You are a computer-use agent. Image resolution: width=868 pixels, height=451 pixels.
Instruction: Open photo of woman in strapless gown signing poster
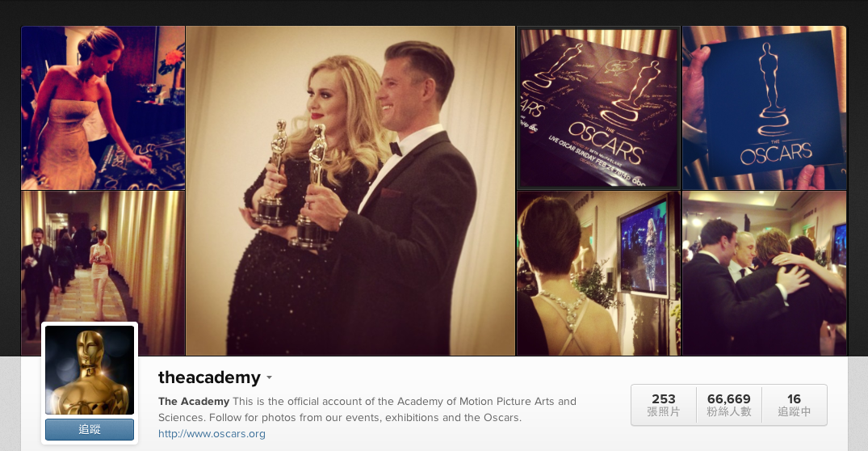[x=103, y=108]
